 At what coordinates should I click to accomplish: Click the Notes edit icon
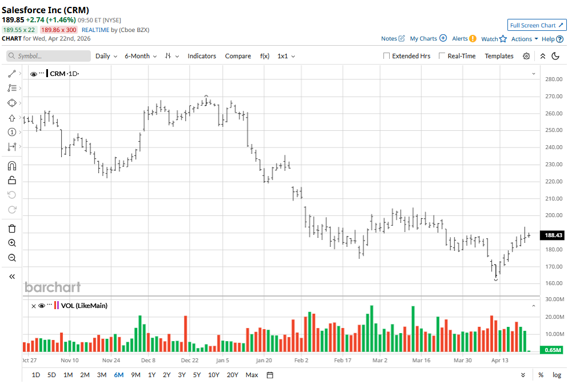(402, 38)
